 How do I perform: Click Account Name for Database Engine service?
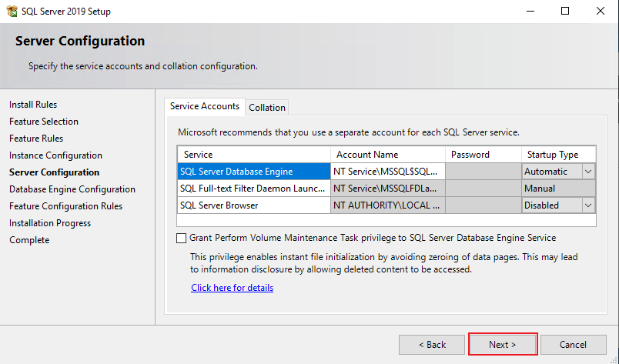click(387, 172)
